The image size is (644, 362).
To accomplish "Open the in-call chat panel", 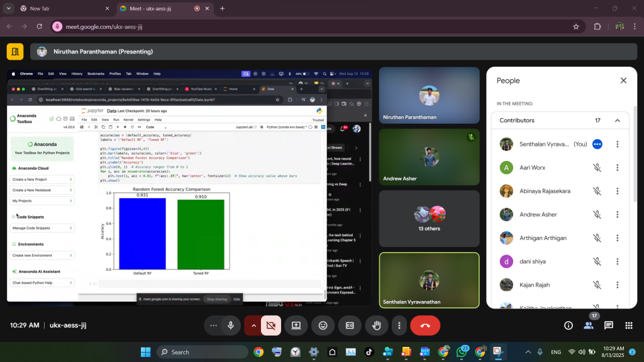I will coord(608,326).
